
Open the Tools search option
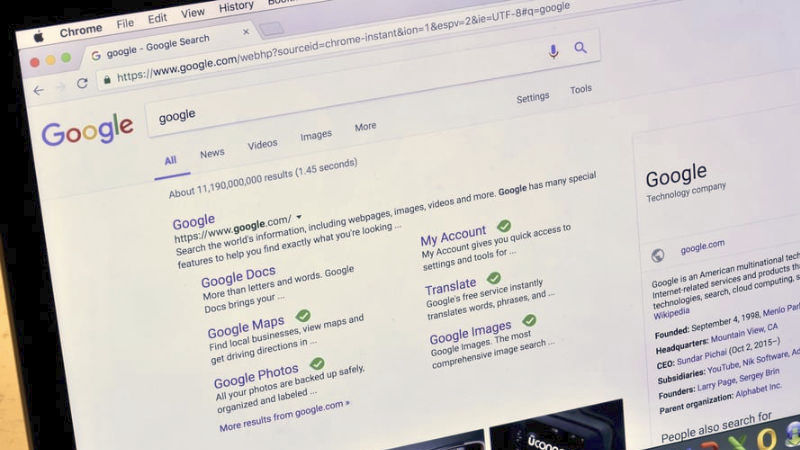pyautogui.click(x=581, y=90)
